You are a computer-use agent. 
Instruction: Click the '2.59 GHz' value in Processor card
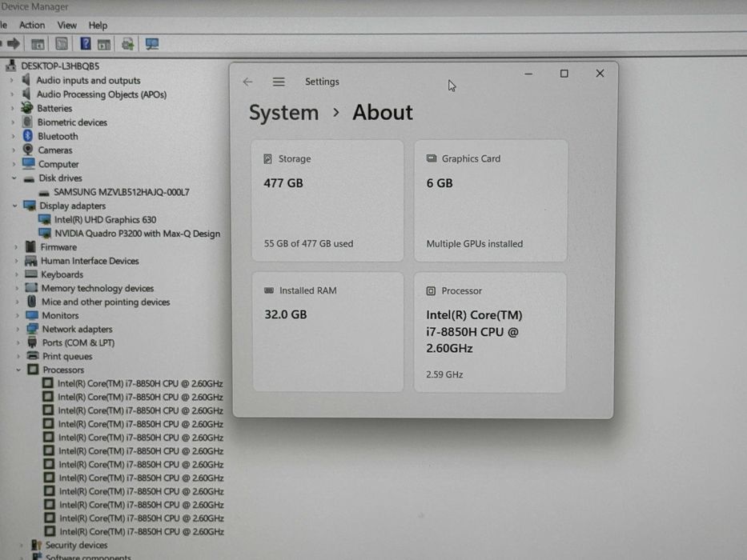click(444, 374)
